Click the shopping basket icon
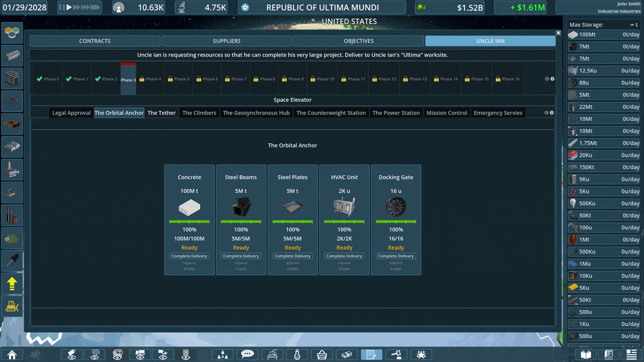 (x=322, y=354)
